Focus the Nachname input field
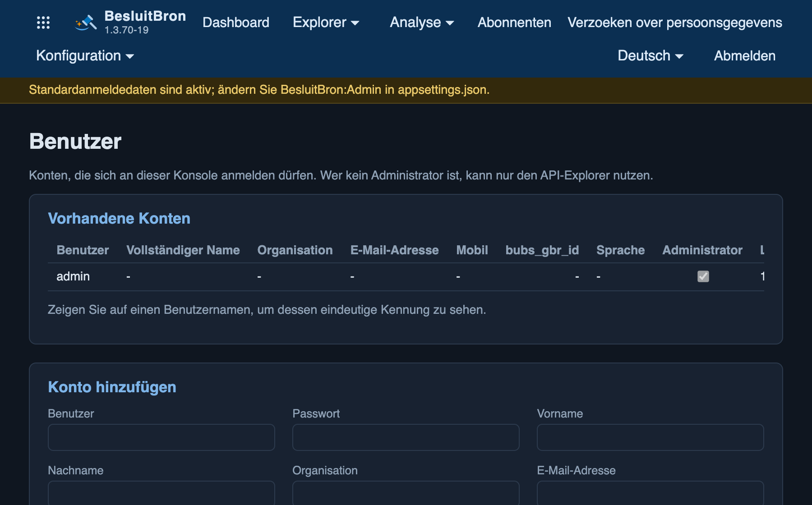This screenshot has width=812, height=505. click(x=161, y=493)
